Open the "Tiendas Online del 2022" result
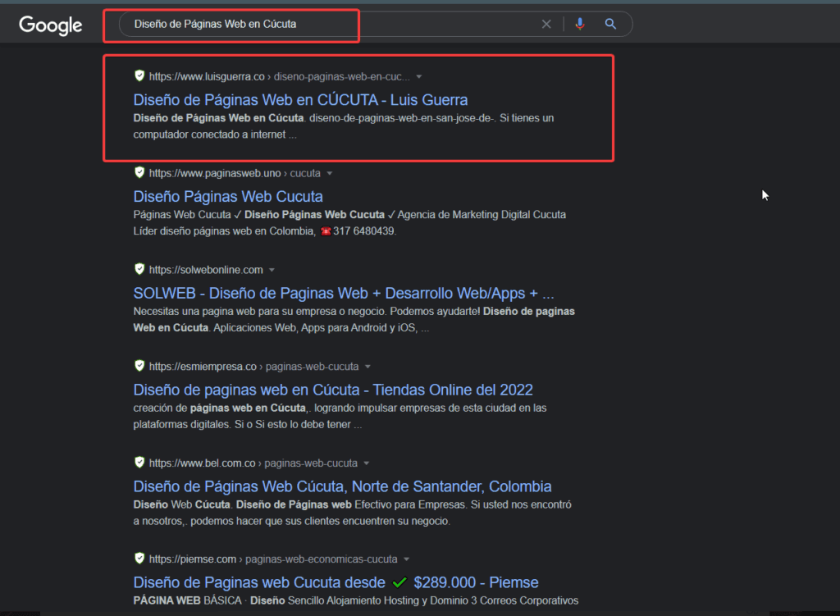Viewport: 840px width, 616px height. click(x=333, y=389)
